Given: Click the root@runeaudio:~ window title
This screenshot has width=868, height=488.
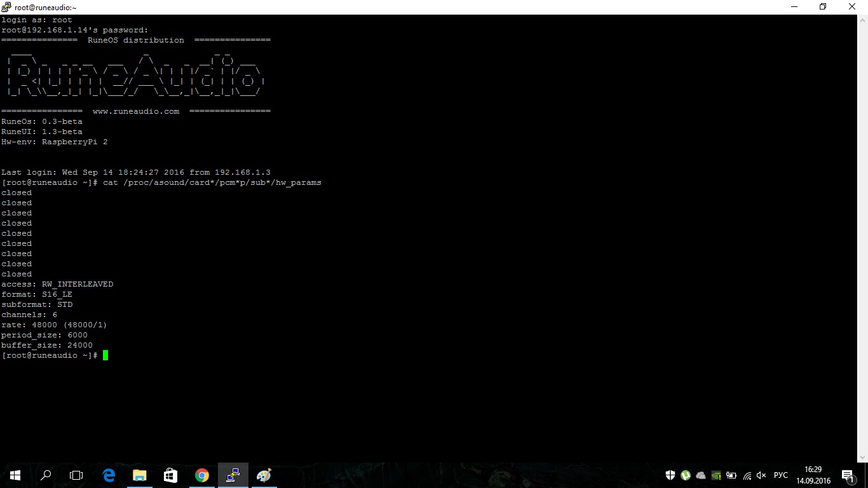Looking at the screenshot, I should (x=46, y=8).
